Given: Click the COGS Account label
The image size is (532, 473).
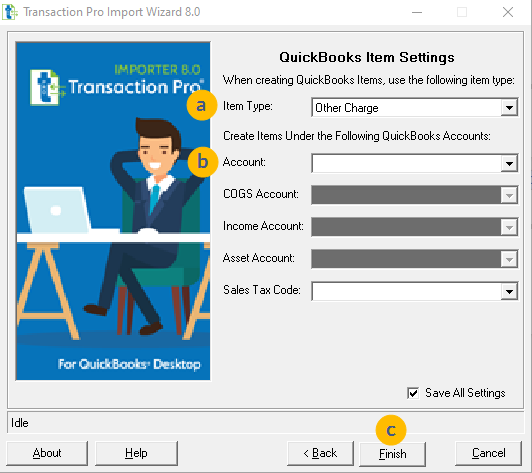Looking at the screenshot, I should coord(261,194).
